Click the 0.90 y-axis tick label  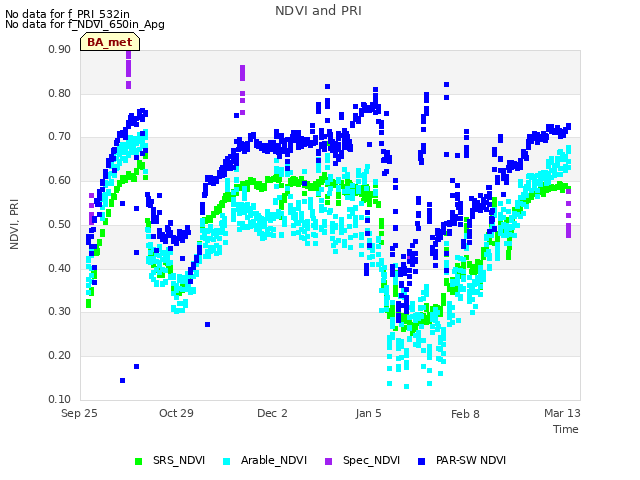click(60, 49)
